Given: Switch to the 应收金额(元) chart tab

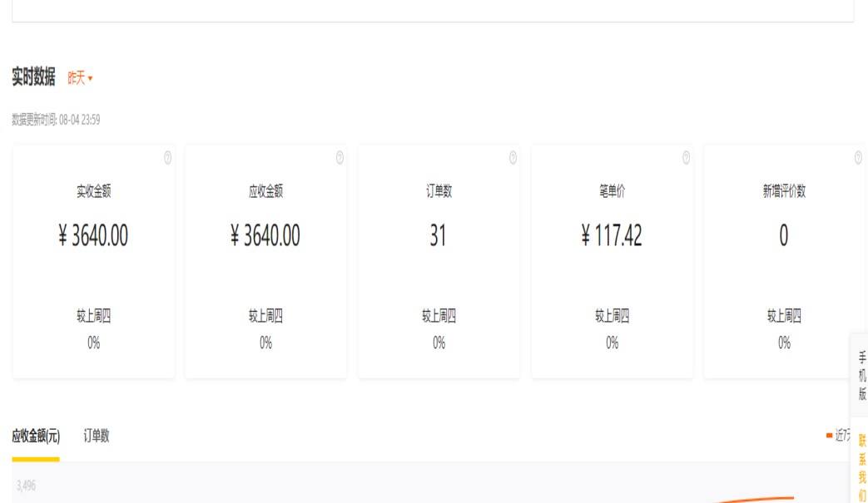Looking at the screenshot, I should coord(36,436).
